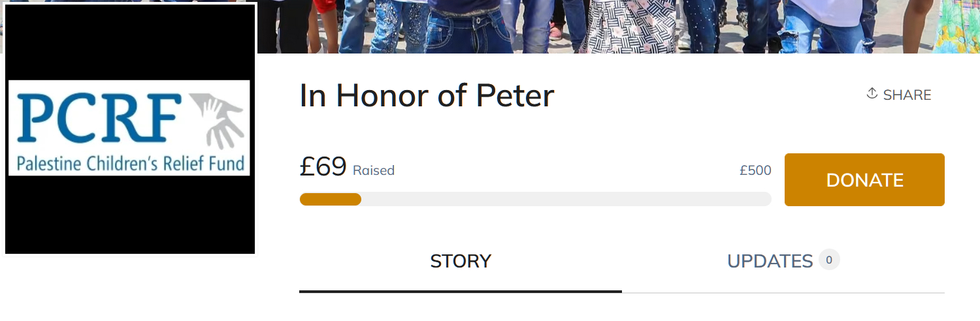This screenshot has width=980, height=321.
Task: Click "Palestine Children's Relief Fund" logo text
Action: 131,163
